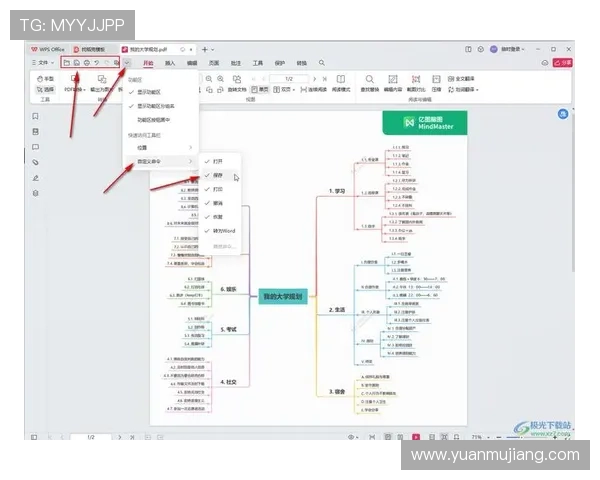The image size is (600, 480).
Task: Click the Open folder icon in quick access toolbar
Action: pyautogui.click(x=67, y=63)
